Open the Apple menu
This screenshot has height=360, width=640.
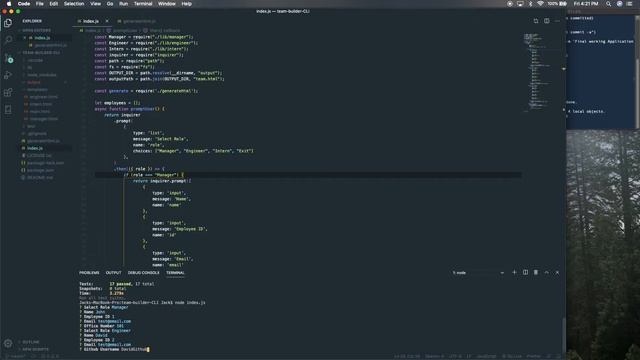click(9, 4)
